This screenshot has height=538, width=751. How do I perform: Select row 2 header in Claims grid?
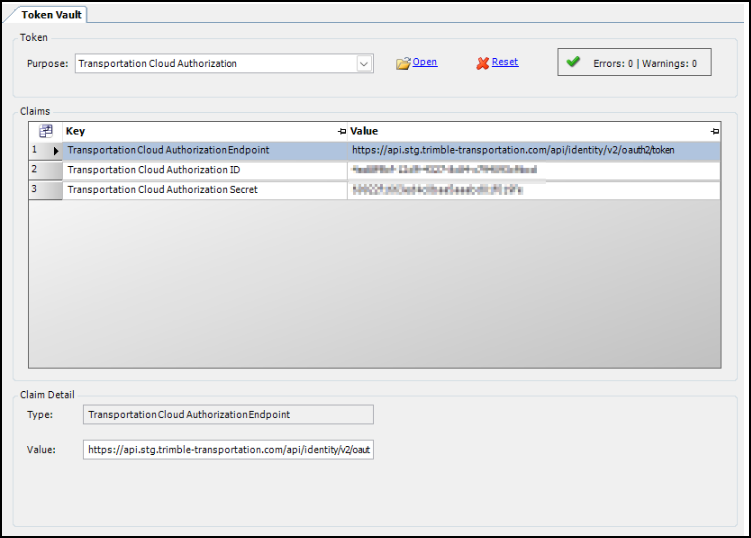pos(46,170)
